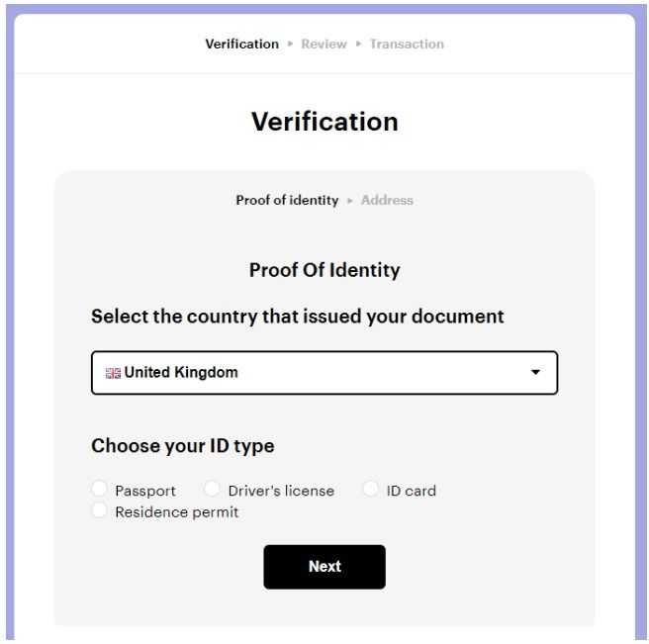The width and height of the screenshot is (649, 644).
Task: Select the Passport radio button
Action: click(x=100, y=489)
